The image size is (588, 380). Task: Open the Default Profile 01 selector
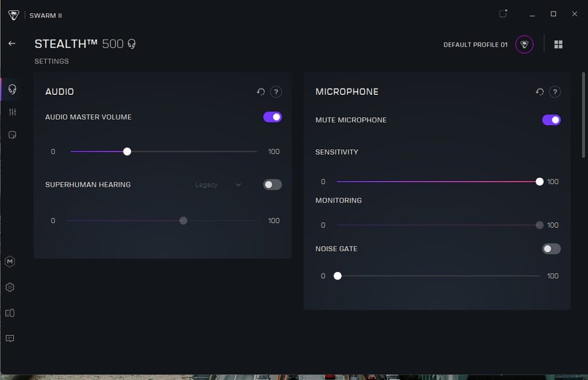pyautogui.click(x=524, y=44)
